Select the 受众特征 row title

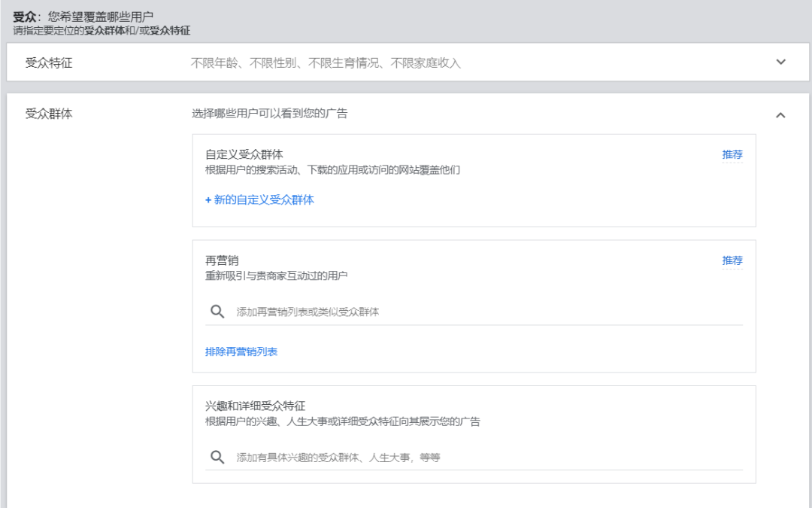tap(49, 62)
